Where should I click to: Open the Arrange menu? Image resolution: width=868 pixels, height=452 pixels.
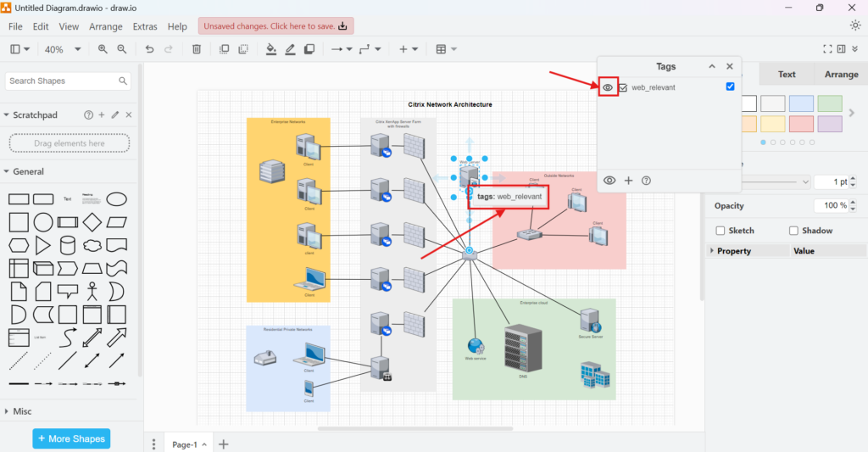click(105, 26)
